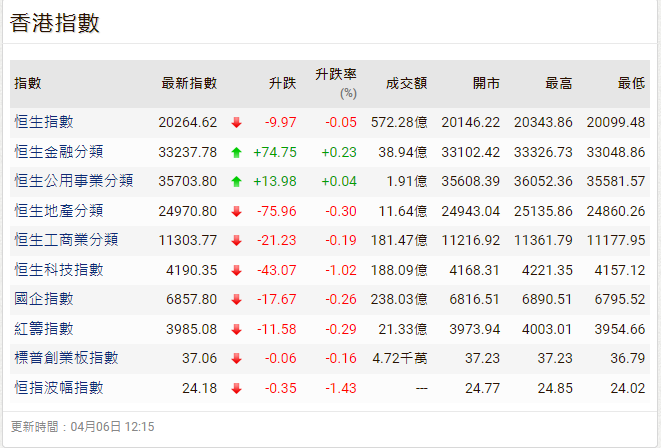The height and width of the screenshot is (448, 661).
Task: Click the red down arrow for 恒生地產分類
Action: pyautogui.click(x=236, y=211)
